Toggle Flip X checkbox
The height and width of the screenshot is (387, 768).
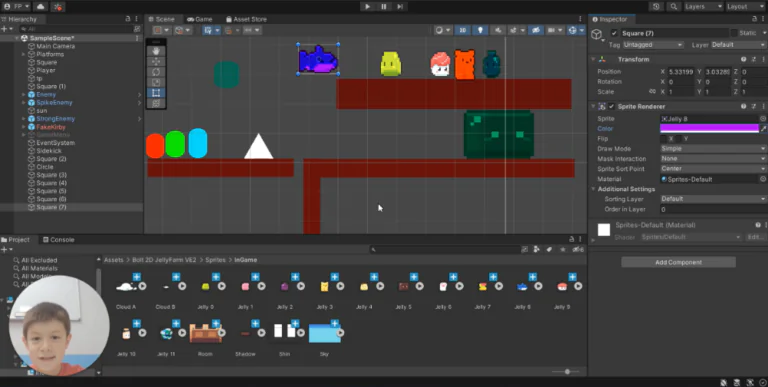pyautogui.click(x=663, y=139)
